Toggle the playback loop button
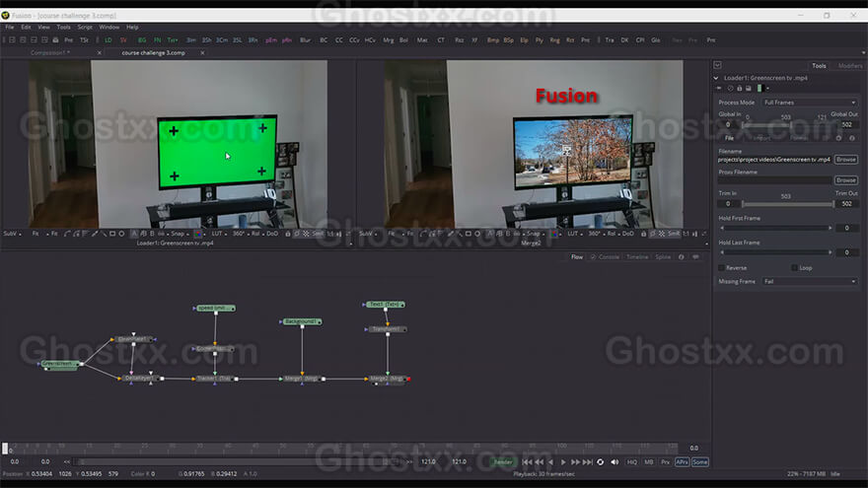Image resolution: width=868 pixels, height=488 pixels. 600,462
